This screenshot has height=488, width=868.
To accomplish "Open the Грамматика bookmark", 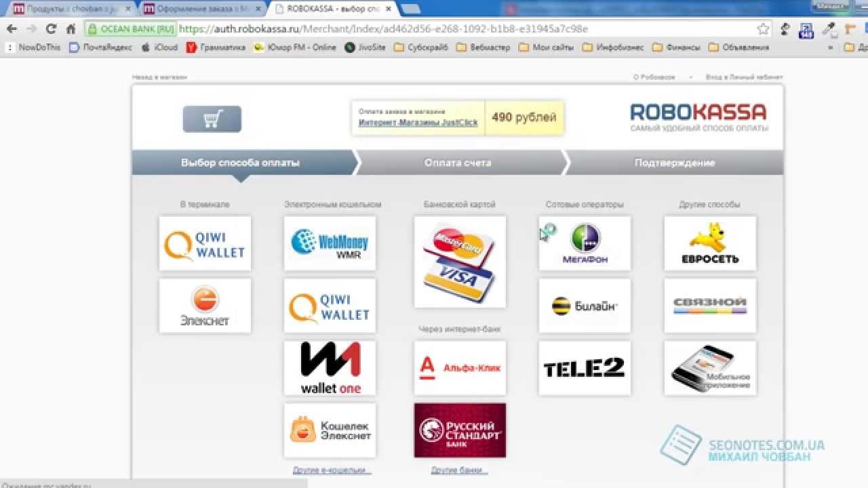I will point(216,47).
